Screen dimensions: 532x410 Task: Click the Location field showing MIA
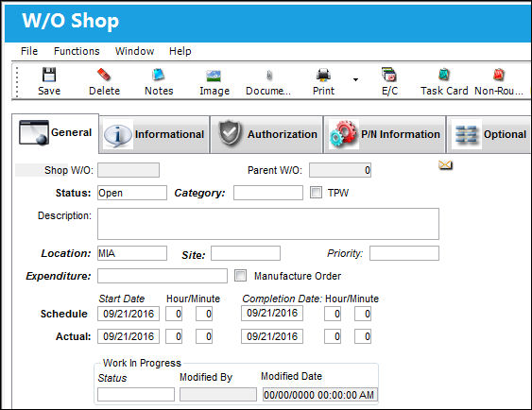[132, 253]
